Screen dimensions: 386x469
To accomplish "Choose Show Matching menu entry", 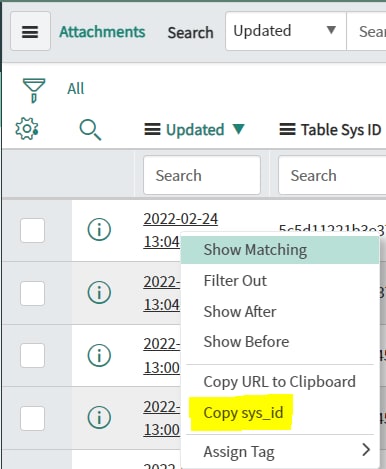I will 280,250.
